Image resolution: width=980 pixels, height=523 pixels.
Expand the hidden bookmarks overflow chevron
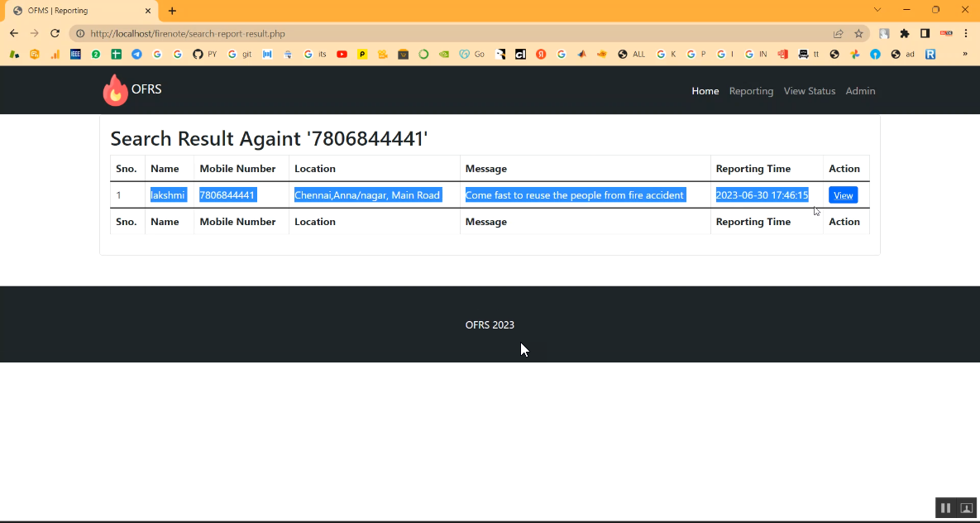click(964, 55)
